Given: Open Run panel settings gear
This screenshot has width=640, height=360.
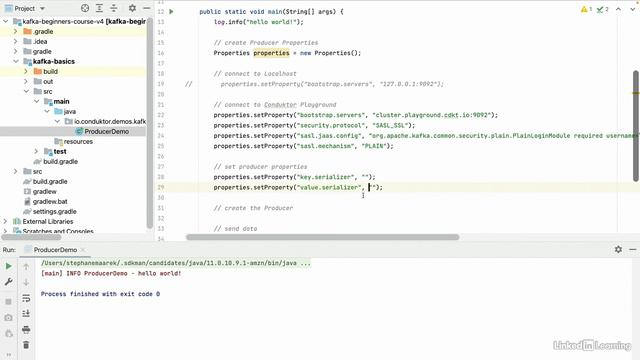Looking at the screenshot, I should coord(618,249).
